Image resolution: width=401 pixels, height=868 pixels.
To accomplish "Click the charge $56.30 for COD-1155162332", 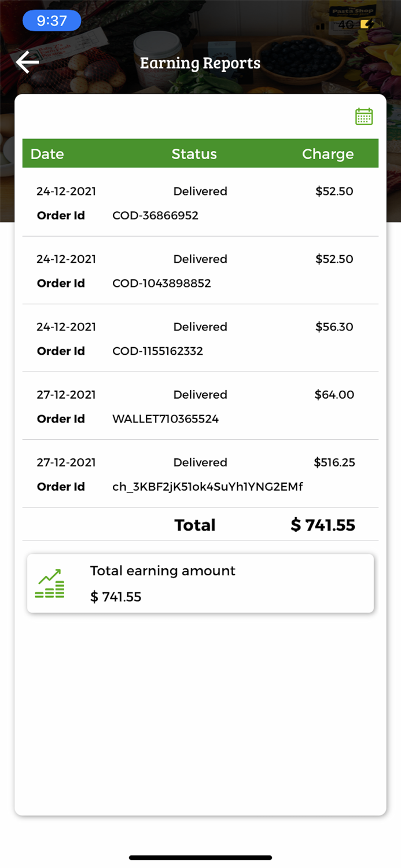I will click(334, 327).
